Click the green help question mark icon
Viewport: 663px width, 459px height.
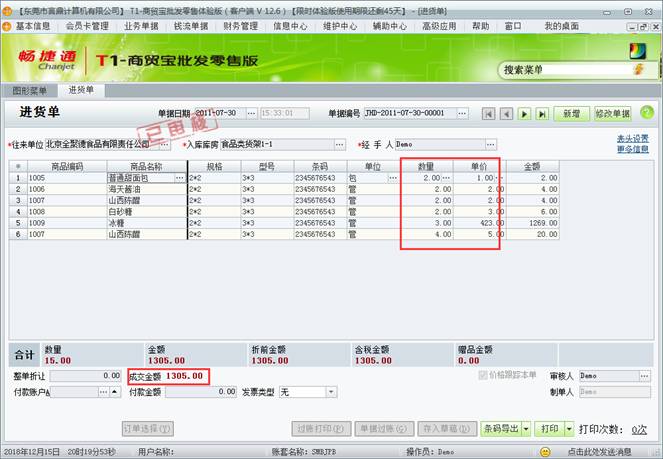point(646,114)
